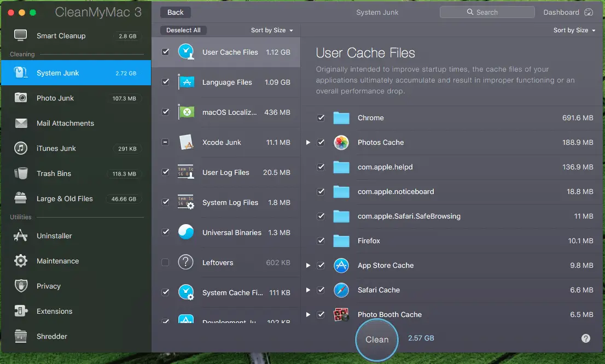This screenshot has height=364, width=605.
Task: Click the round Clean button
Action: 376,340
